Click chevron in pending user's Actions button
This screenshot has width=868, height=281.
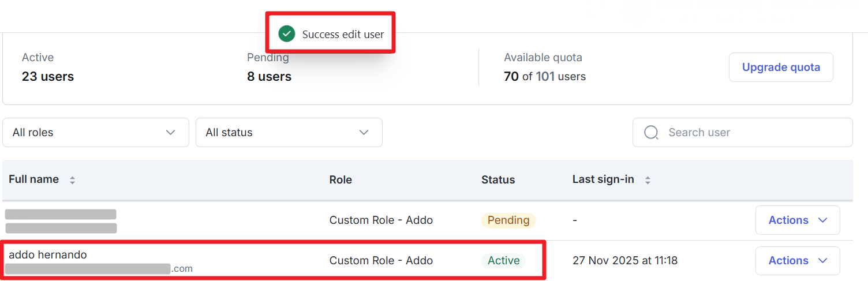click(823, 220)
